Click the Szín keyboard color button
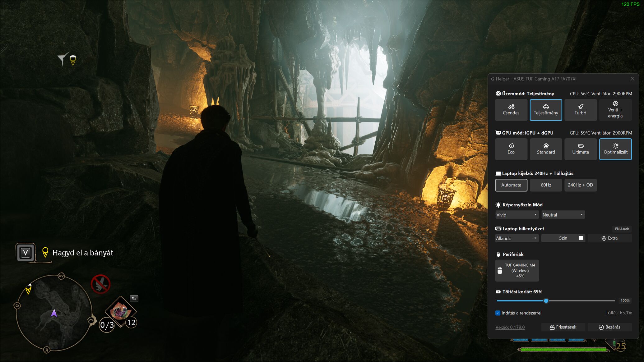The height and width of the screenshot is (362, 644). pyautogui.click(x=563, y=238)
